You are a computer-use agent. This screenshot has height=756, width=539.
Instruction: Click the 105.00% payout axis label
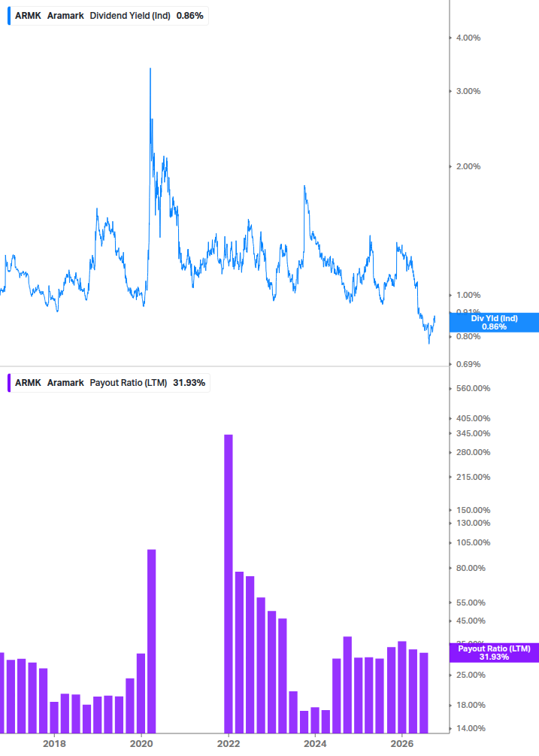pyautogui.click(x=473, y=542)
